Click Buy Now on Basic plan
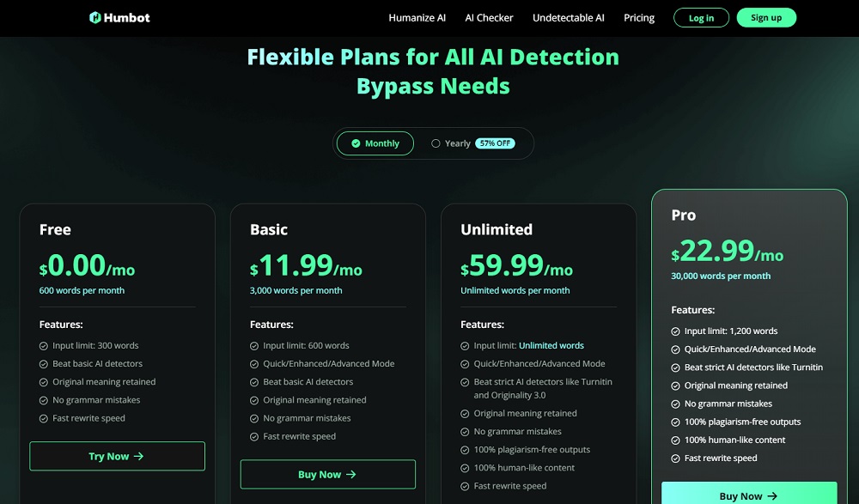 pyautogui.click(x=327, y=474)
